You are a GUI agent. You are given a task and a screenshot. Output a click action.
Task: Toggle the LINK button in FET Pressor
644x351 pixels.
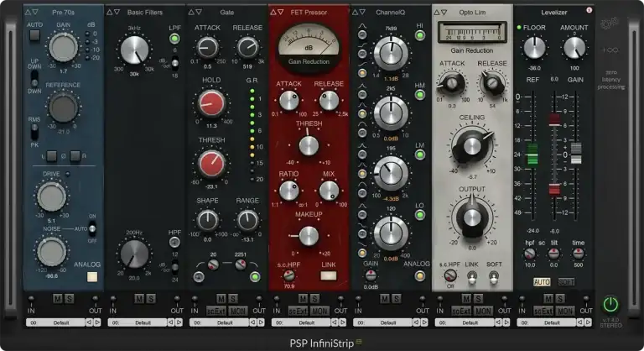pyautogui.click(x=328, y=275)
